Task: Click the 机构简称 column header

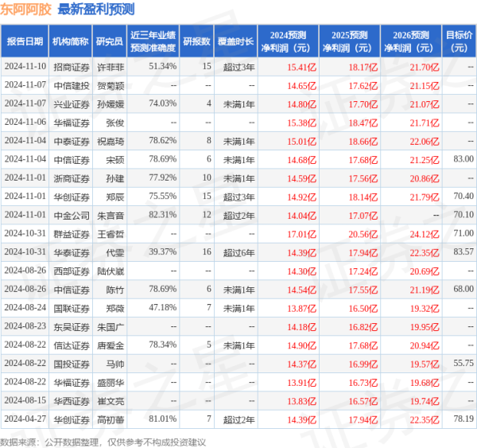Action: pos(71,41)
